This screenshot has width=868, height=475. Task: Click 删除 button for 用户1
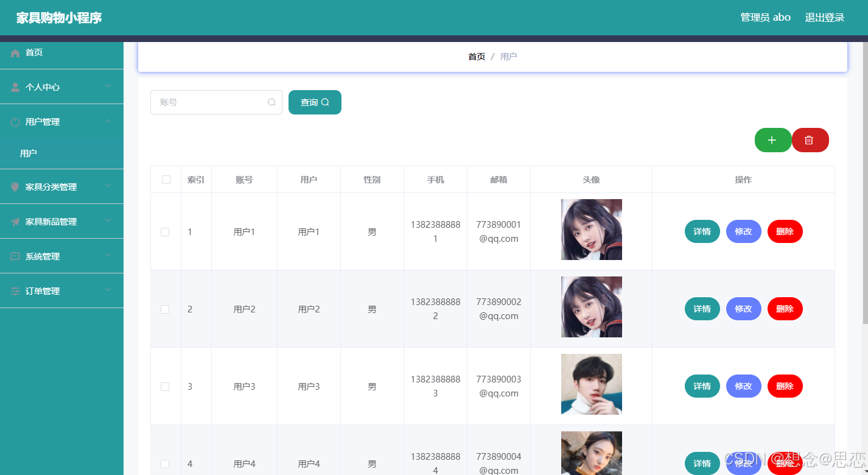point(785,231)
